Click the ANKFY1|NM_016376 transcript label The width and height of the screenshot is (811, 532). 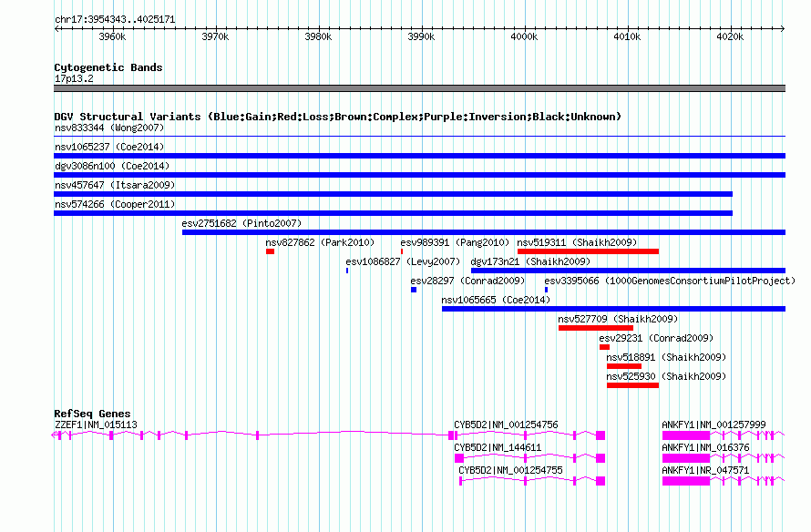(x=705, y=447)
